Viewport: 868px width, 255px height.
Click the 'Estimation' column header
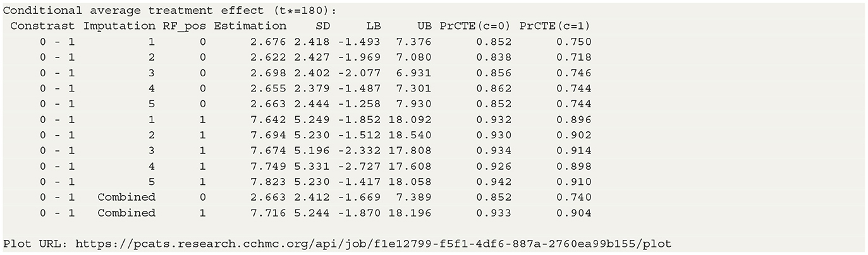pos(250,27)
